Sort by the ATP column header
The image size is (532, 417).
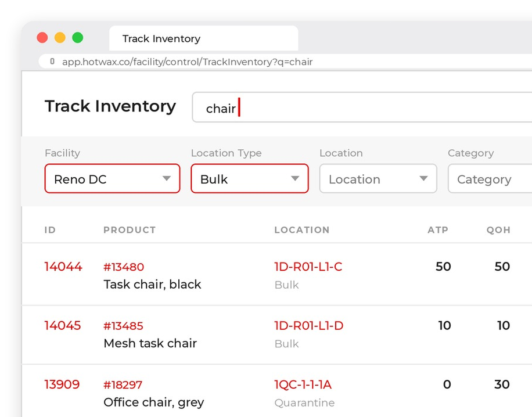(x=438, y=230)
